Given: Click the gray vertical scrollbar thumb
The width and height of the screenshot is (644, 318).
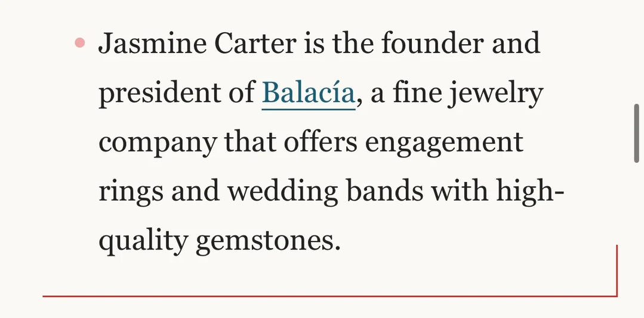Looking at the screenshot, I should (x=637, y=134).
